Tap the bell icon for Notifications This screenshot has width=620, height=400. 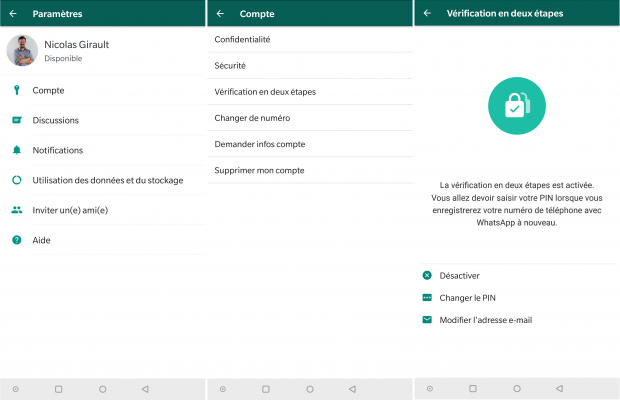click(16, 150)
